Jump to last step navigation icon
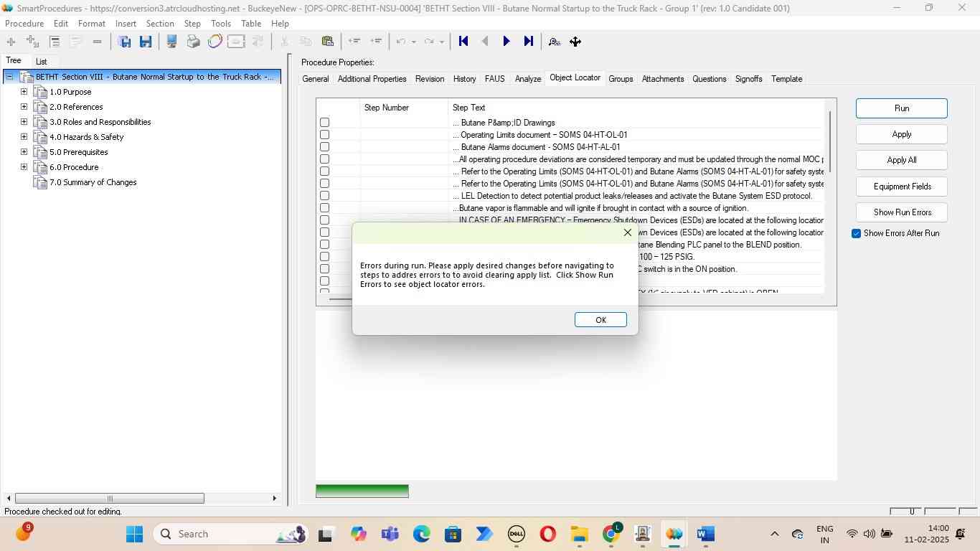 (528, 42)
